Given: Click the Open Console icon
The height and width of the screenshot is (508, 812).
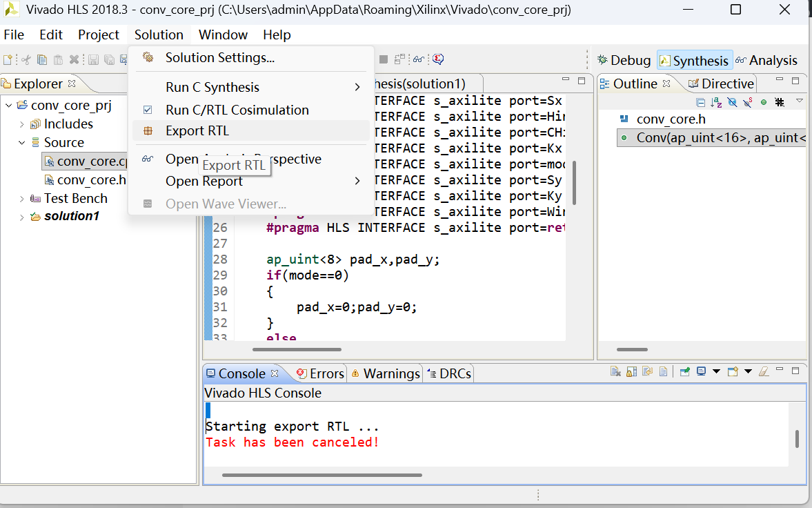Looking at the screenshot, I should pos(732,371).
